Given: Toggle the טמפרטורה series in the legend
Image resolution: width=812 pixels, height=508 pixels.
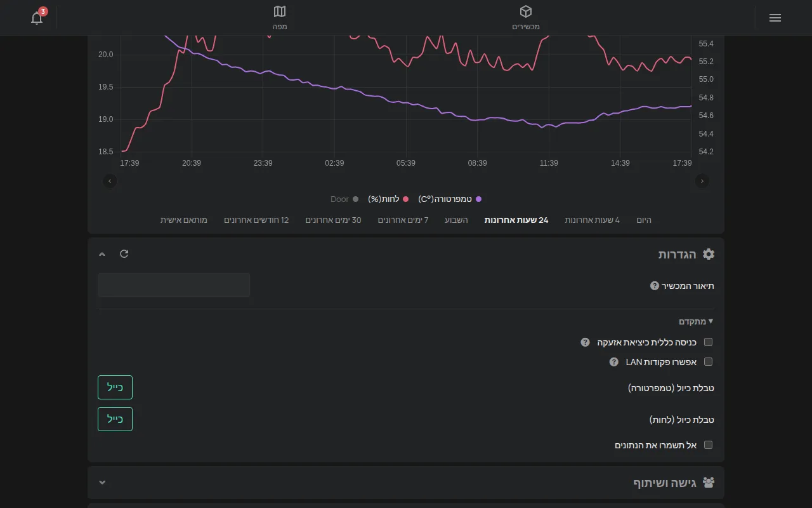Looking at the screenshot, I should point(450,199).
